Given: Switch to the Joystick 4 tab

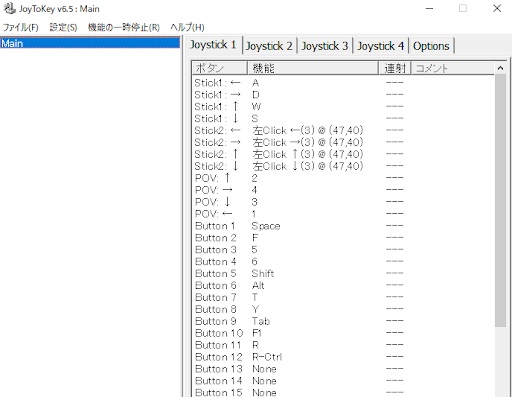Looking at the screenshot, I should [x=381, y=46].
